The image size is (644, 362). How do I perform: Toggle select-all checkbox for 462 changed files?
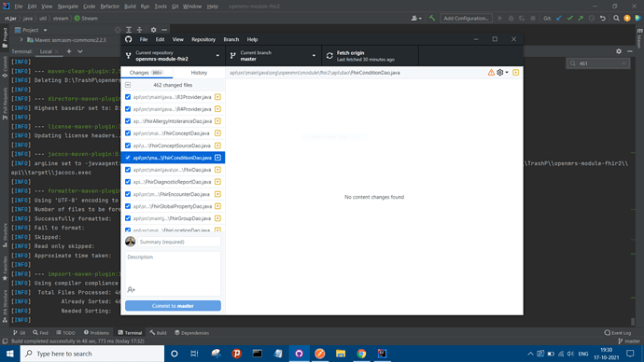[x=128, y=85]
